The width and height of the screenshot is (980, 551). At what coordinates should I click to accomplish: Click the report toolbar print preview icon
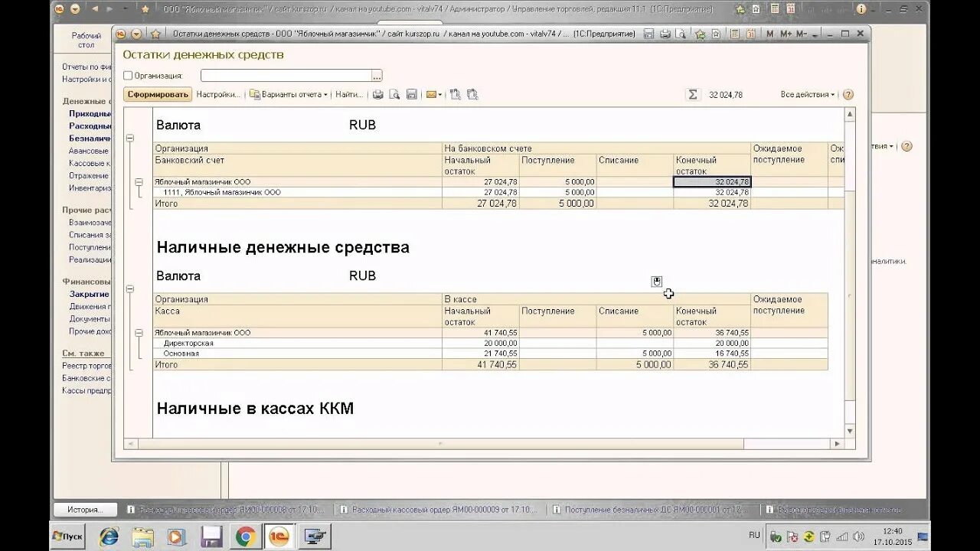pos(394,95)
